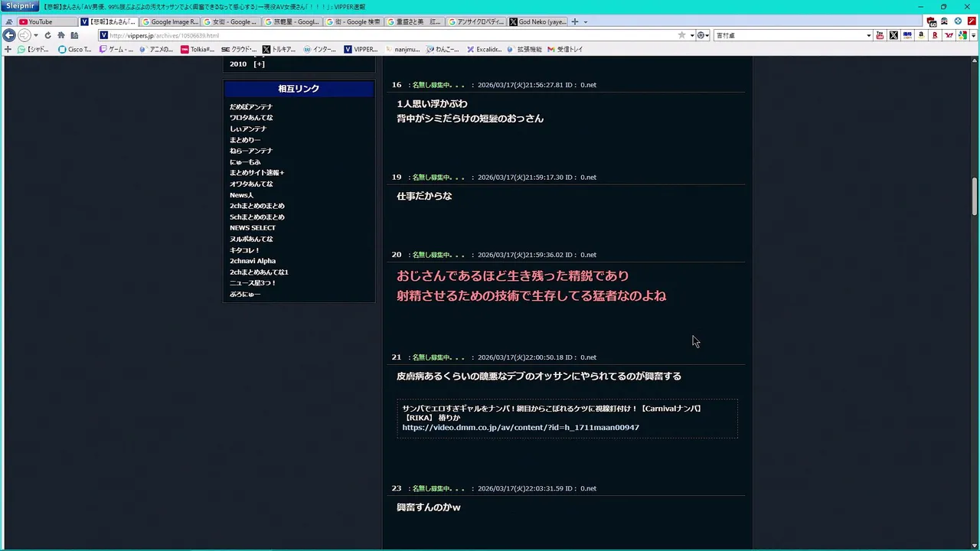
Task: Open the 拡張機能 bookmark
Action: 524,49
